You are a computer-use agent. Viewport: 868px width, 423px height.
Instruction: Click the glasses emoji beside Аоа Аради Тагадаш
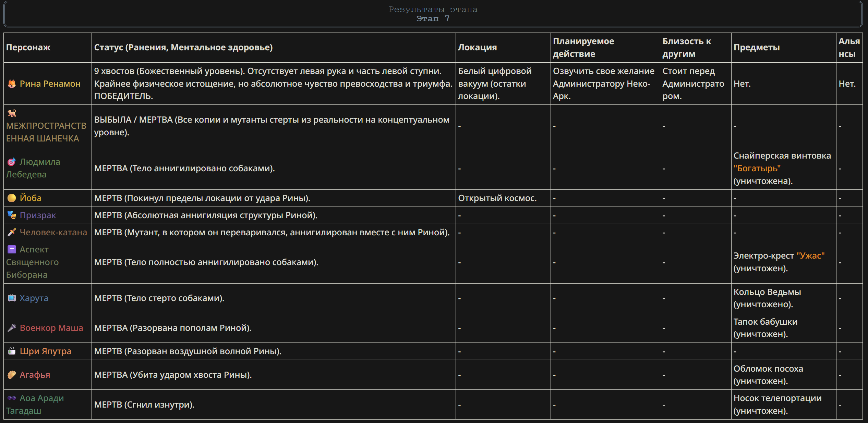click(x=12, y=398)
